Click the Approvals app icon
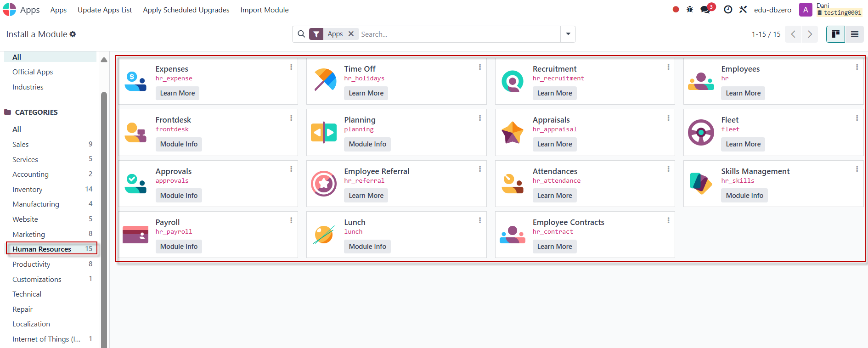Screen dimensions: 868x348 point(135,184)
